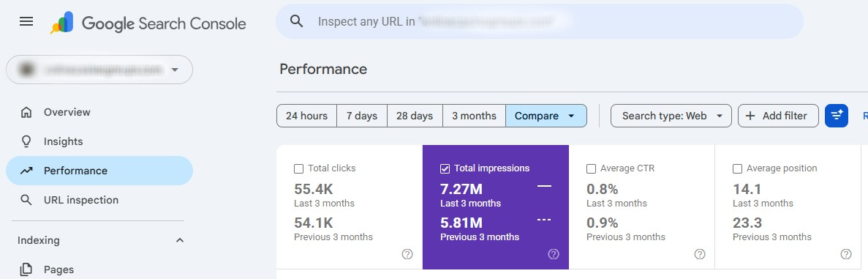Open help icon on Total clicks card
868x279 pixels.
(x=407, y=254)
